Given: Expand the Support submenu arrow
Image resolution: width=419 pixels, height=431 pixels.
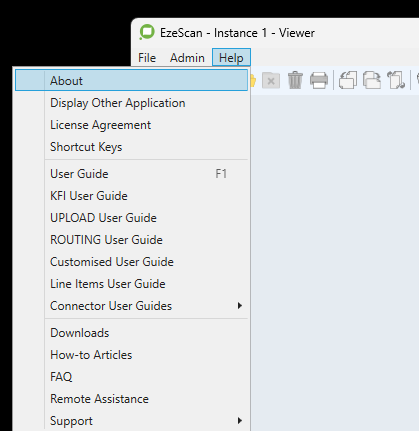Looking at the screenshot, I should 239,421.
